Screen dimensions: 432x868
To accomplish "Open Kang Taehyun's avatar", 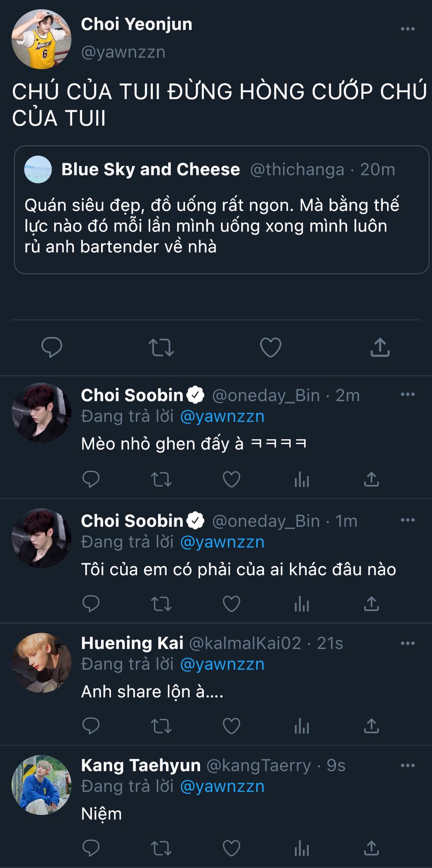I will coord(41,785).
